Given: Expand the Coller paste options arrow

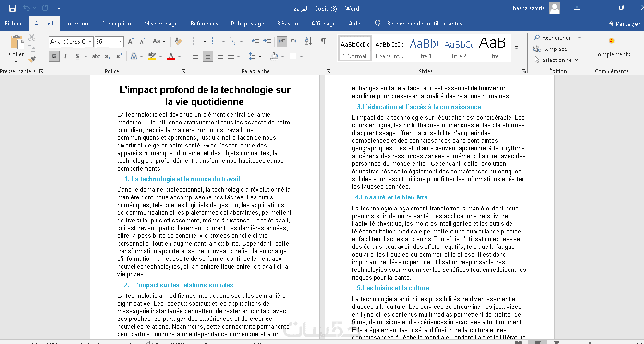Looking at the screenshot, I should click(16, 61).
